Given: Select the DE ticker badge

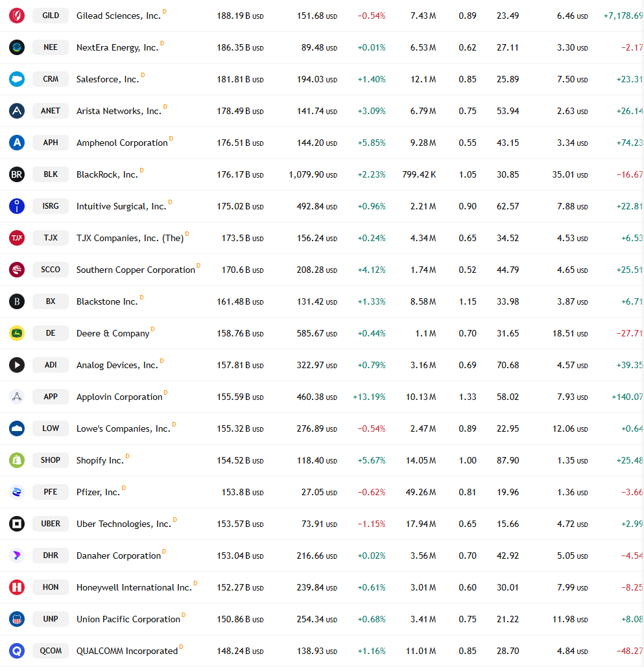Looking at the screenshot, I should click(51, 333).
